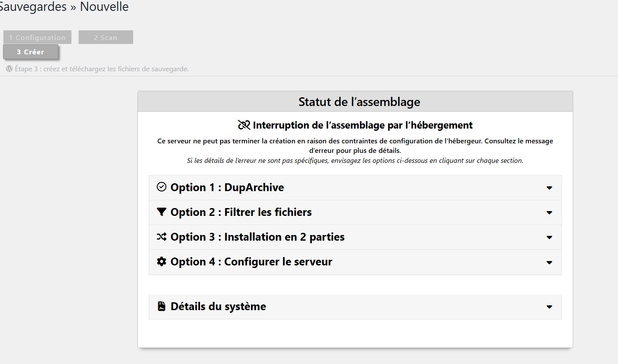Click the broken-link icon next to Interruption heading

[x=244, y=125]
